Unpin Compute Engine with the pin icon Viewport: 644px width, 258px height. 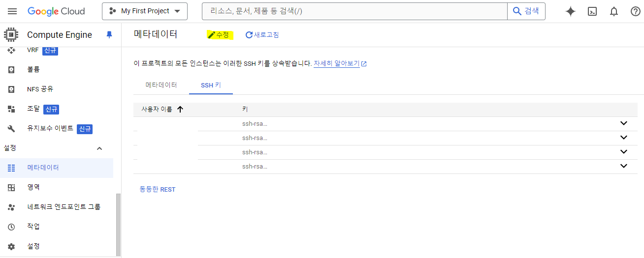coord(109,35)
